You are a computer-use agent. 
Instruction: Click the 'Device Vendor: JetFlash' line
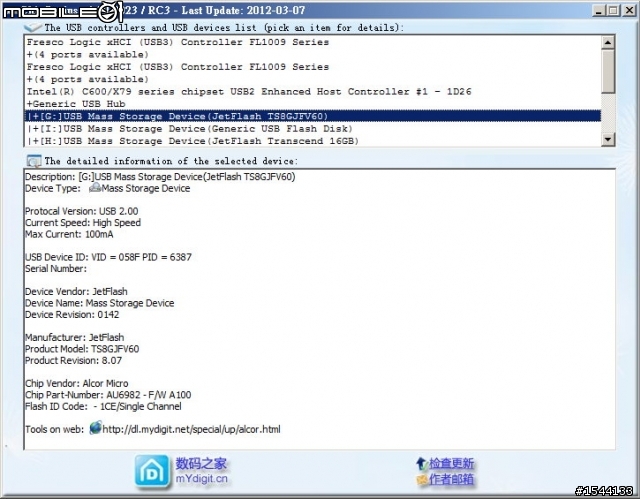(x=76, y=292)
